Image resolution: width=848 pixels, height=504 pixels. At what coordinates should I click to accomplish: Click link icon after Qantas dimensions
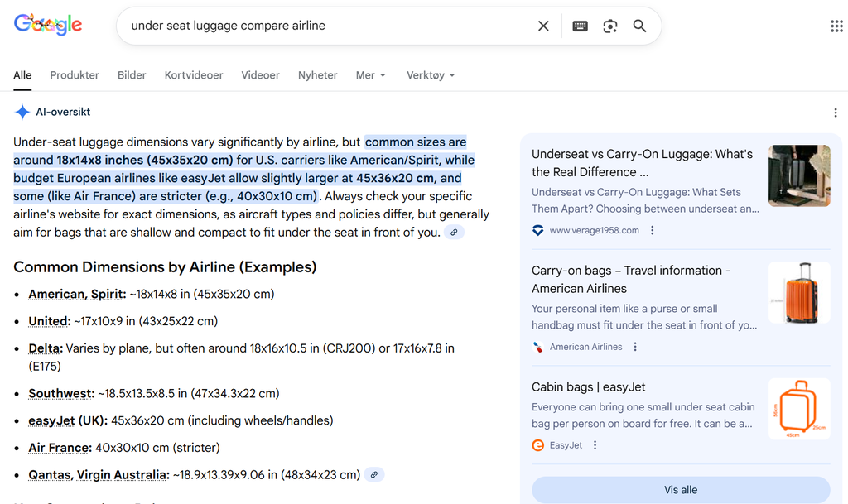click(x=374, y=475)
